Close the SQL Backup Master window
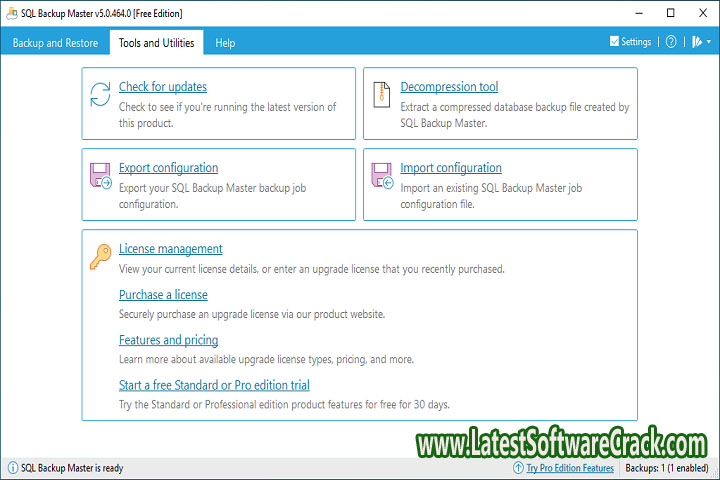Viewport: 720px width, 480px height. [x=703, y=13]
